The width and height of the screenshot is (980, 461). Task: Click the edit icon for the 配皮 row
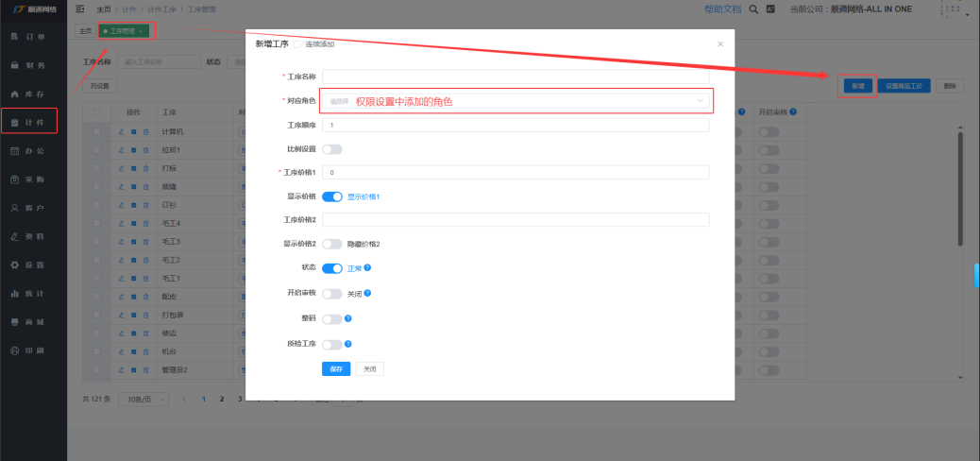[121, 297]
